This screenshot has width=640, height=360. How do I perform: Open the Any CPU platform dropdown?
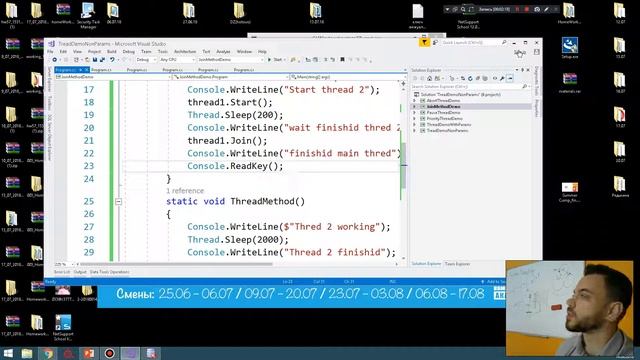177,60
